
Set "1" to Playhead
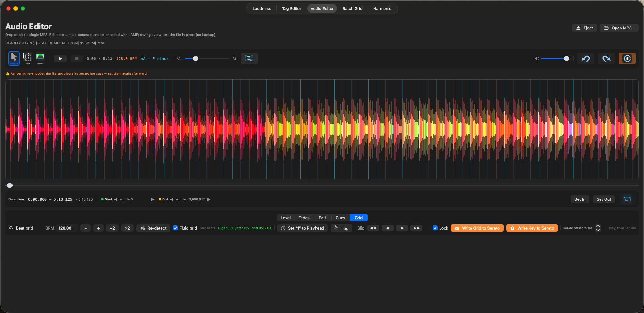(302, 228)
